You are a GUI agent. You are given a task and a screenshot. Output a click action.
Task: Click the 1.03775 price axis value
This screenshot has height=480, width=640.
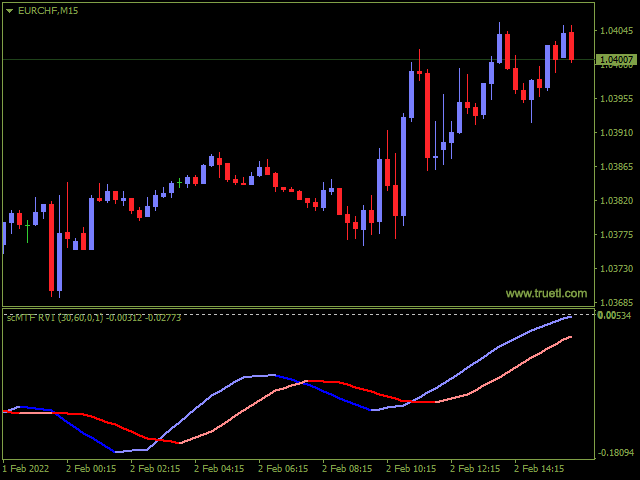616,235
